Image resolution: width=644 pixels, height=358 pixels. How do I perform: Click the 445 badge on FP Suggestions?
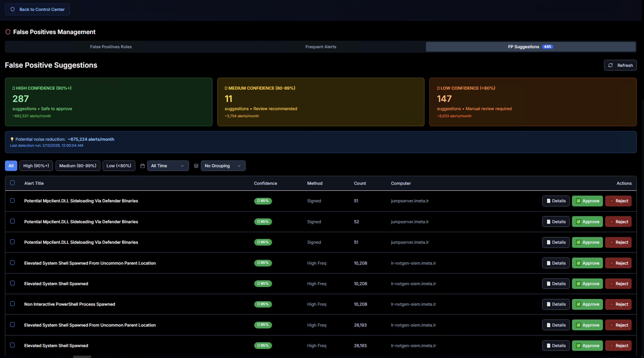tap(547, 47)
